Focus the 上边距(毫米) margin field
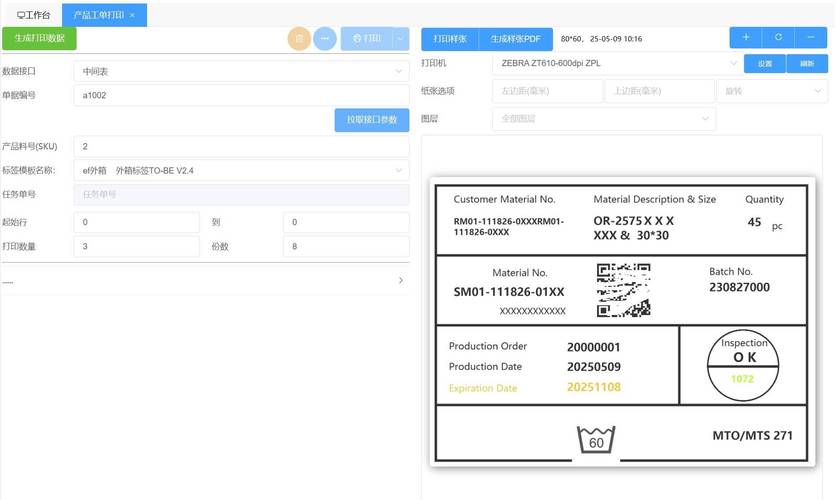837x500 pixels. [x=659, y=91]
